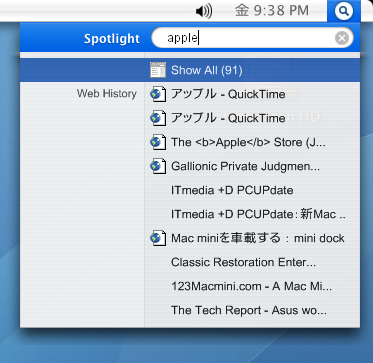Screen dimensions: 373x363
Task: Select Show All (91) results
Action: coord(190,70)
